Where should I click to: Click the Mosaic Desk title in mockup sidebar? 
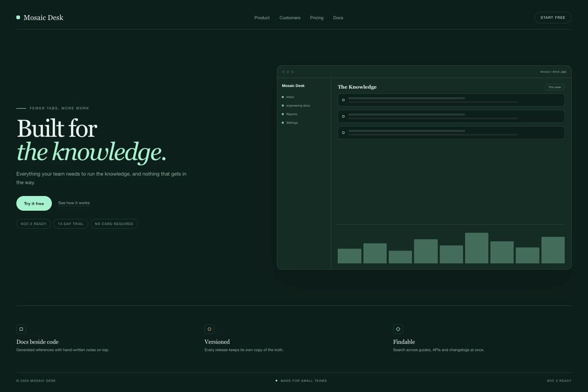pos(293,86)
